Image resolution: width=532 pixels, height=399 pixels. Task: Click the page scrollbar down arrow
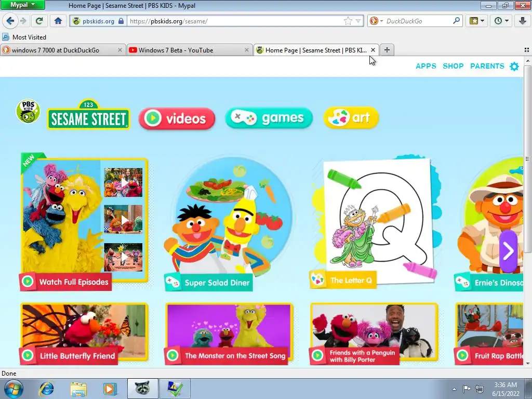pyautogui.click(x=528, y=364)
